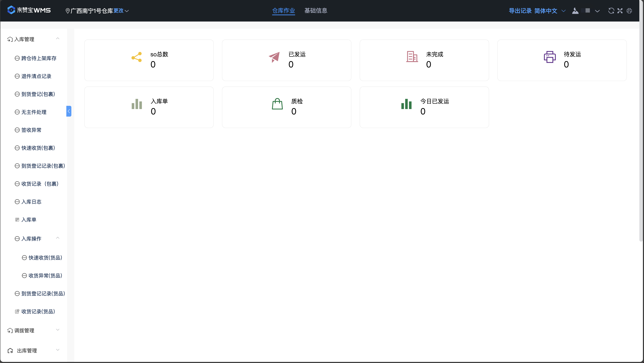Image resolution: width=644 pixels, height=363 pixels.
Task: Click the 调拨管理 sidebar section icon
Action: click(10, 331)
